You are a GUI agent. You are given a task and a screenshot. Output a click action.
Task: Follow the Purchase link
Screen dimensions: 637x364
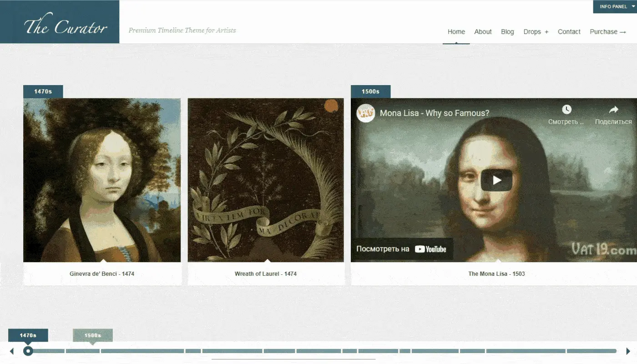pos(608,31)
